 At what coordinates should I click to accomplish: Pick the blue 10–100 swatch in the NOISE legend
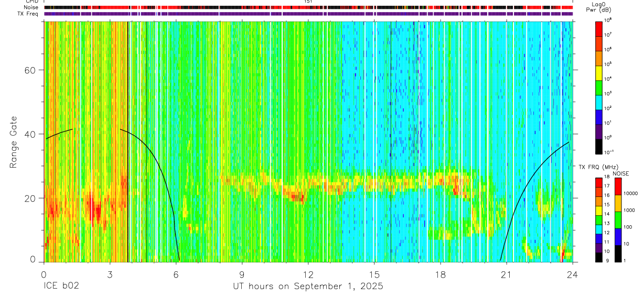point(618,237)
